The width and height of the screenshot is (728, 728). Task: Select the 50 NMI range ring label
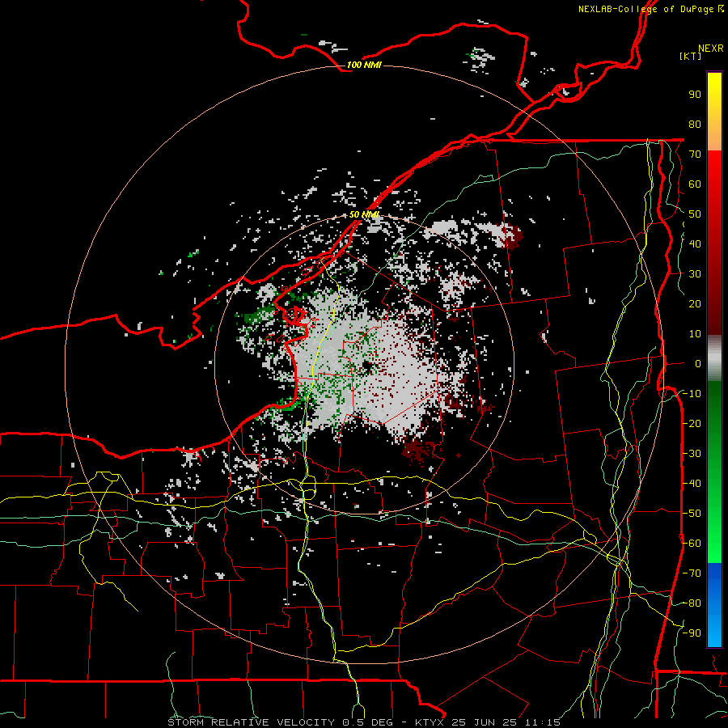tap(364, 214)
